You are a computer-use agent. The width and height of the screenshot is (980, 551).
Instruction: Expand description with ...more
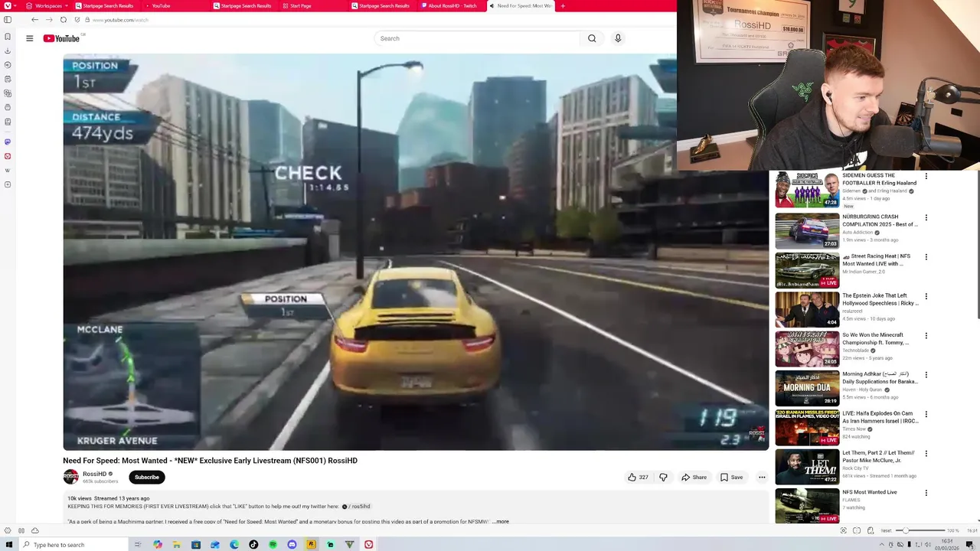pos(501,521)
